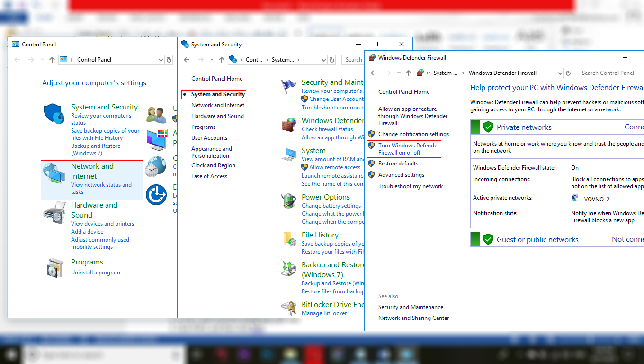Viewport: 644px width, 364px height.
Task: Select Ease of Access in the sidebar
Action: [x=209, y=176]
